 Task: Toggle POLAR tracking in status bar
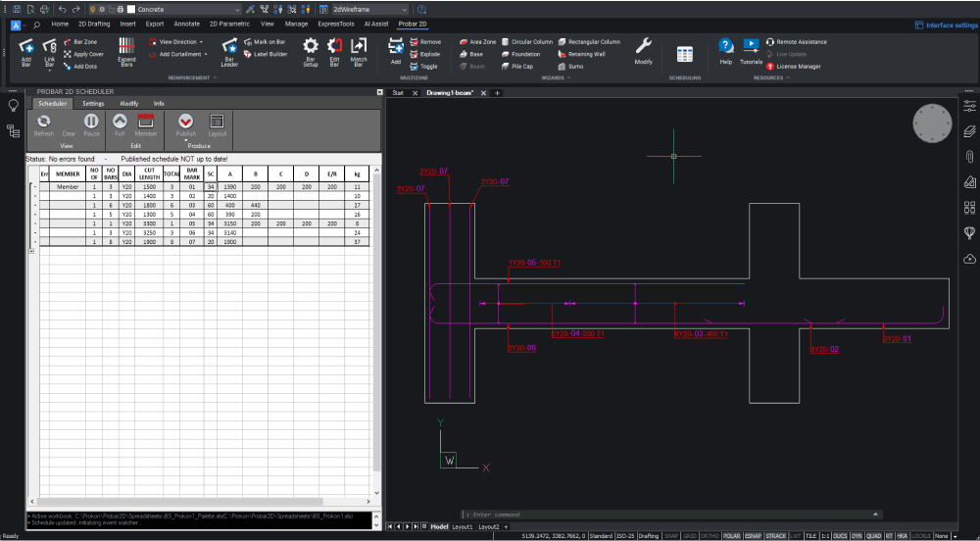tap(731, 536)
